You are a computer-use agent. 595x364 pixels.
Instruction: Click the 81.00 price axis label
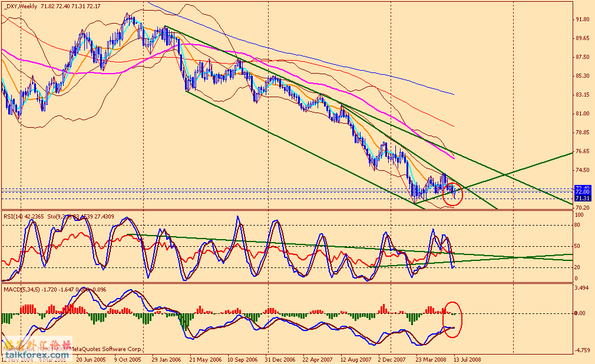pos(582,114)
